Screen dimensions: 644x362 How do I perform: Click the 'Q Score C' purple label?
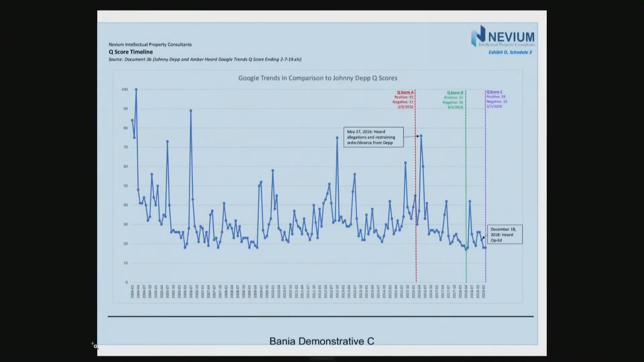click(494, 92)
